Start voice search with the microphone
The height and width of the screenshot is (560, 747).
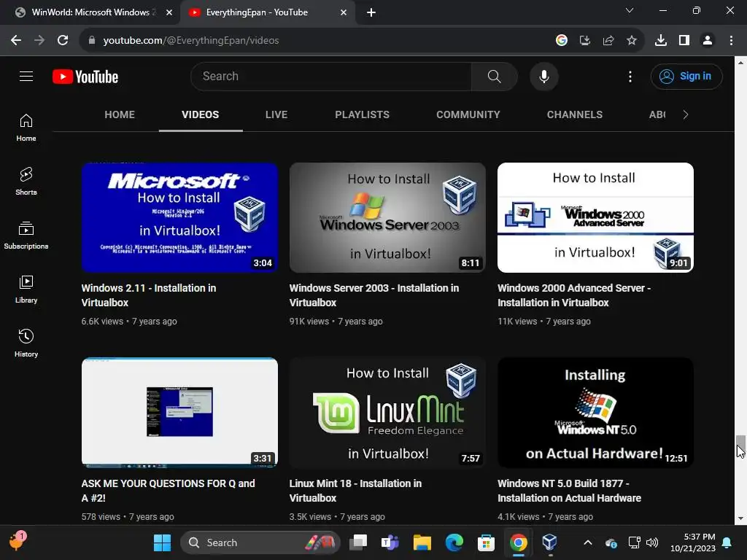[x=543, y=76]
